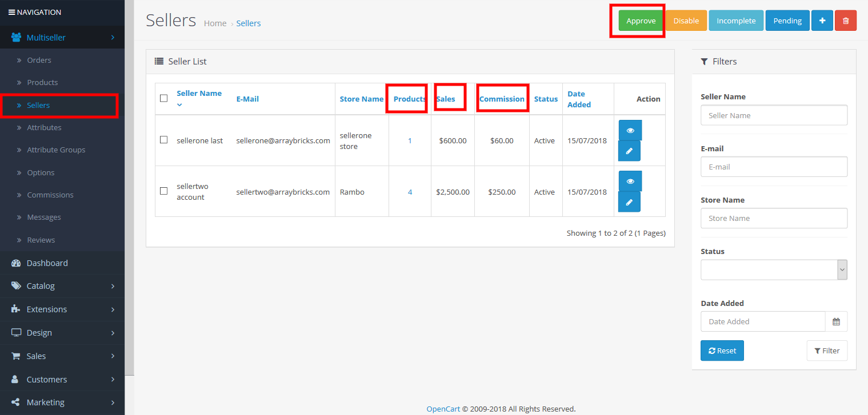Click the Sellers breadcrumb link

(x=249, y=23)
